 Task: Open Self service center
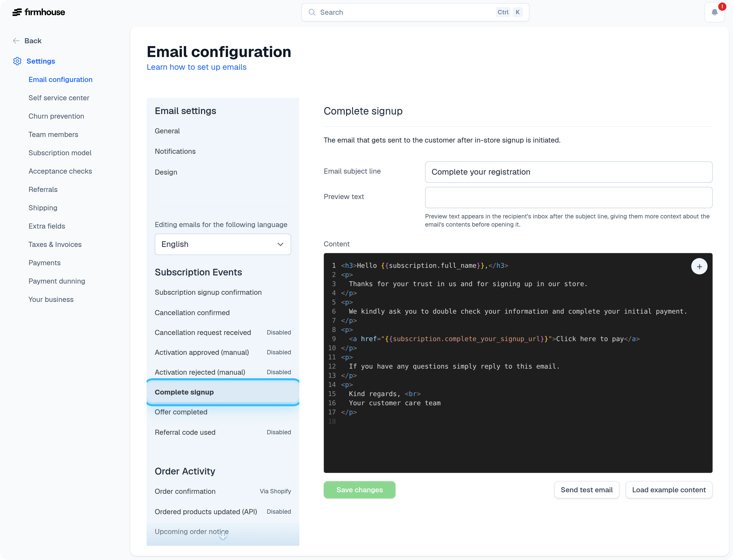[59, 98]
